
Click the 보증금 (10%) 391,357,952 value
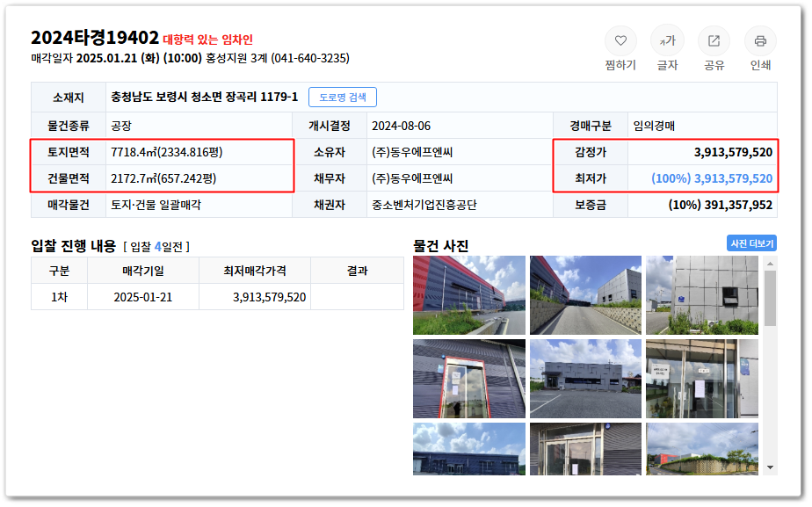(x=720, y=205)
